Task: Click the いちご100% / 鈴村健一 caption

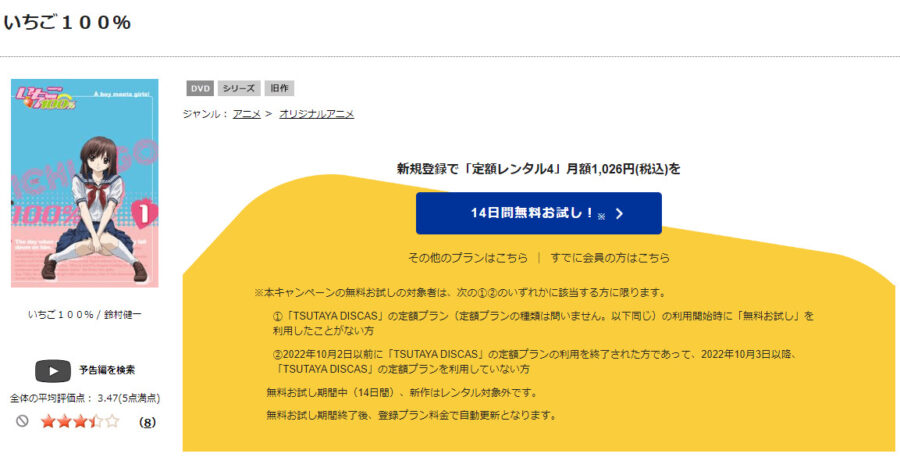Action: pyautogui.click(x=84, y=315)
